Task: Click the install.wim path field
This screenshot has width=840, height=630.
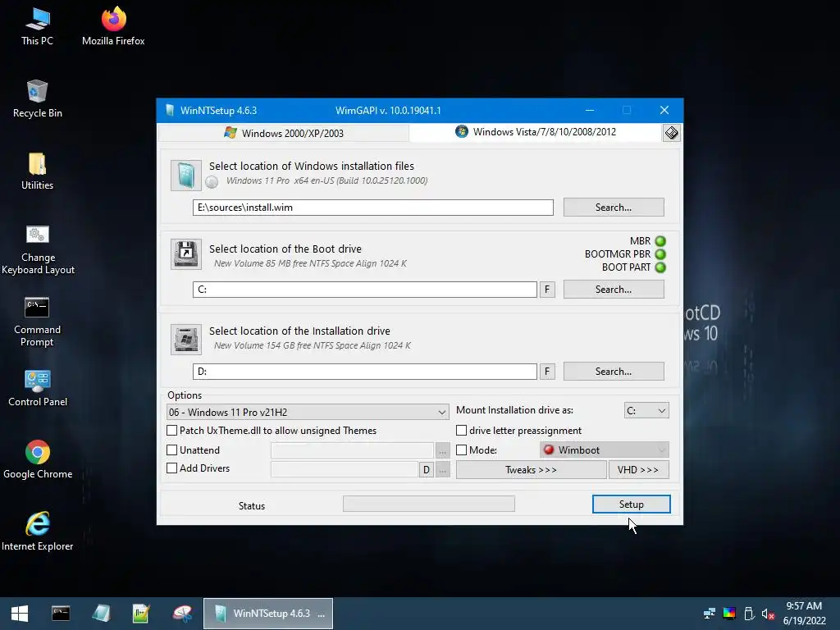Action: [x=373, y=208]
